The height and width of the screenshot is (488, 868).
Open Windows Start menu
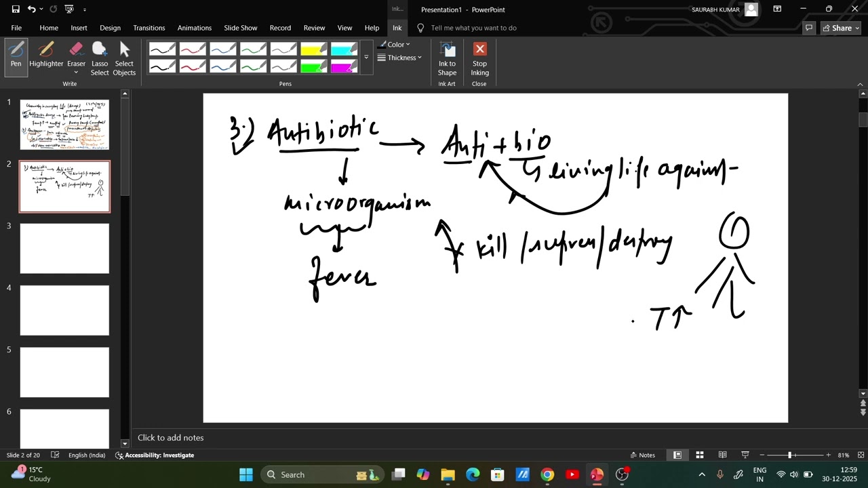pyautogui.click(x=245, y=474)
